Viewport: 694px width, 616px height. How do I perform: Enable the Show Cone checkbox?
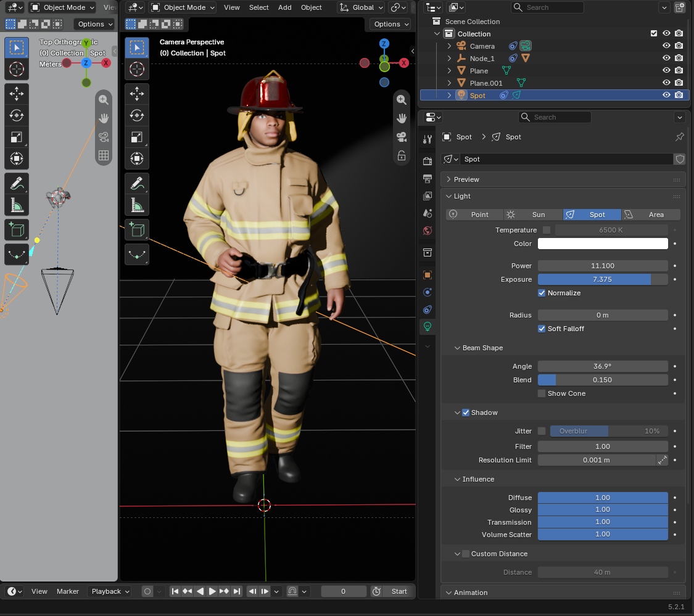[541, 393]
